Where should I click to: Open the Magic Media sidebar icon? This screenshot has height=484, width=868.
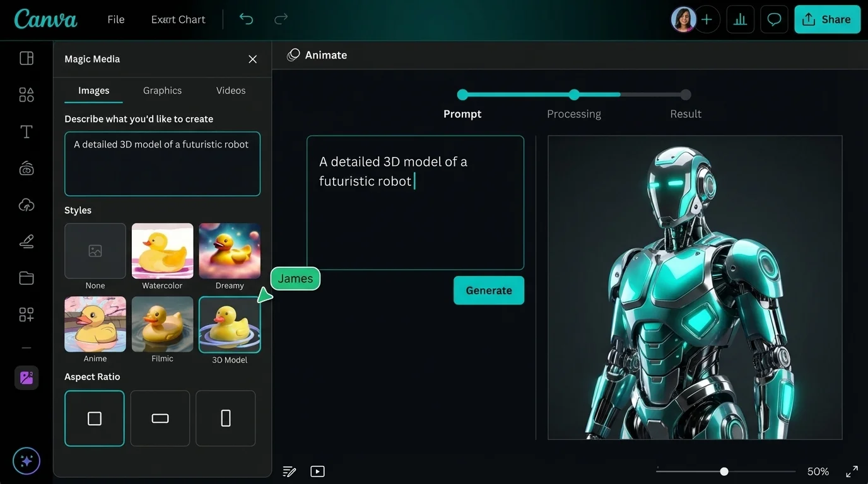pos(26,377)
